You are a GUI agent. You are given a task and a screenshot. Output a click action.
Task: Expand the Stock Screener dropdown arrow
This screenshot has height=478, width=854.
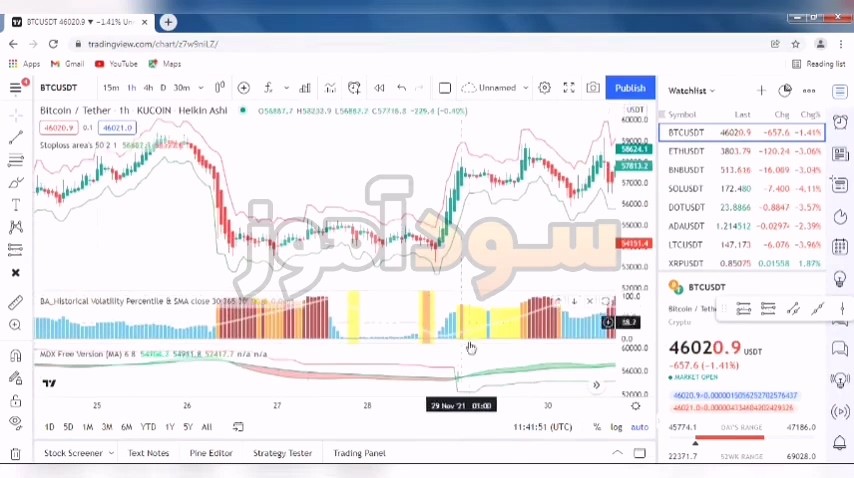(111, 453)
